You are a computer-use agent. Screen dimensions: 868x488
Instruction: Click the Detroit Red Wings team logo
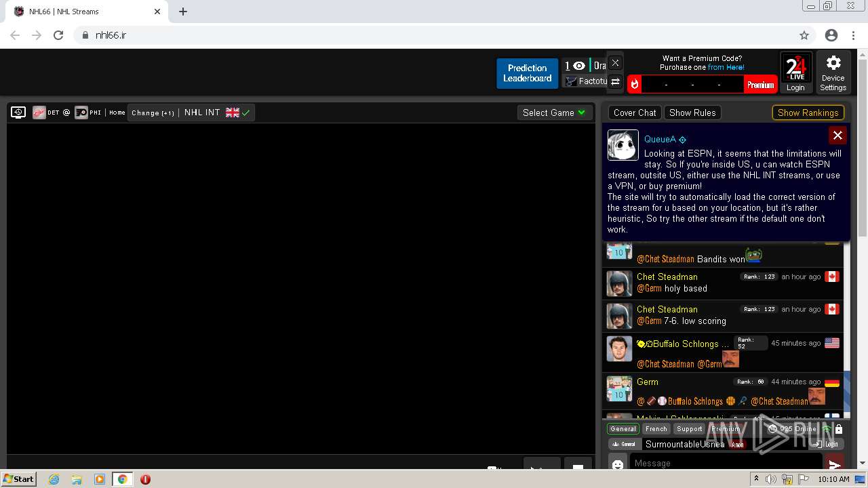click(39, 113)
